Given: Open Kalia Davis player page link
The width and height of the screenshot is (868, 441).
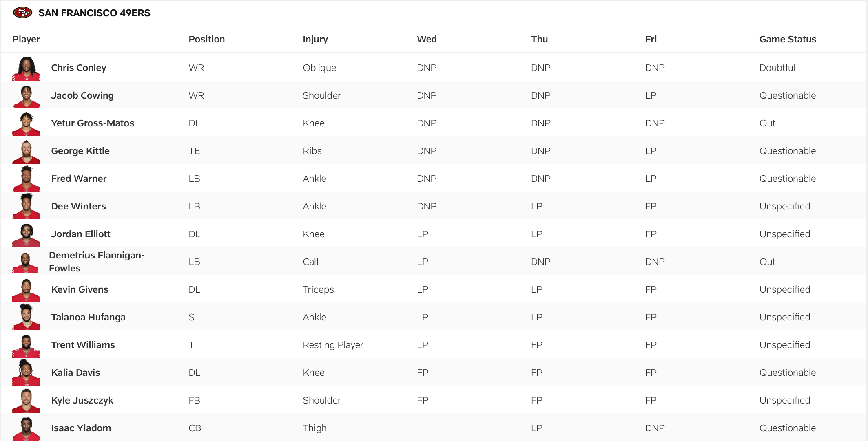Looking at the screenshot, I should (x=75, y=373).
